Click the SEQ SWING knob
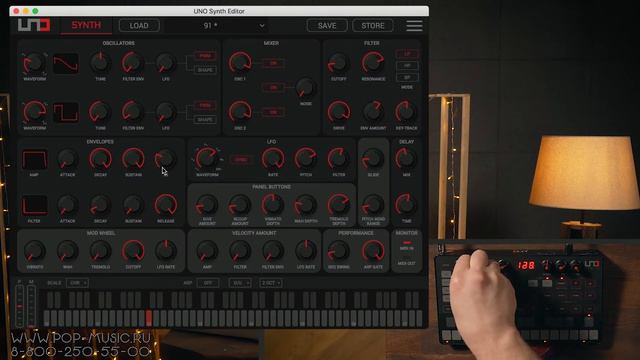The height and width of the screenshot is (360, 640). click(x=338, y=251)
